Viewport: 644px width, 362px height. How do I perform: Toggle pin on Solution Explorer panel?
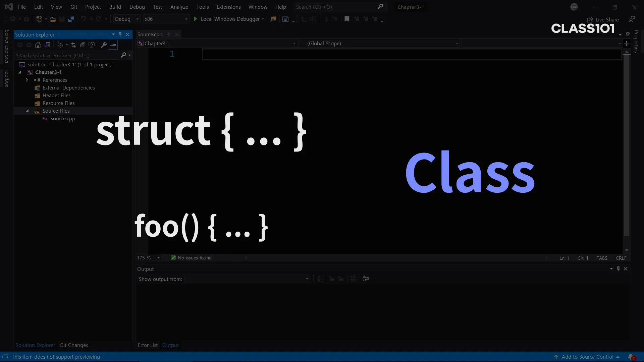tap(120, 35)
